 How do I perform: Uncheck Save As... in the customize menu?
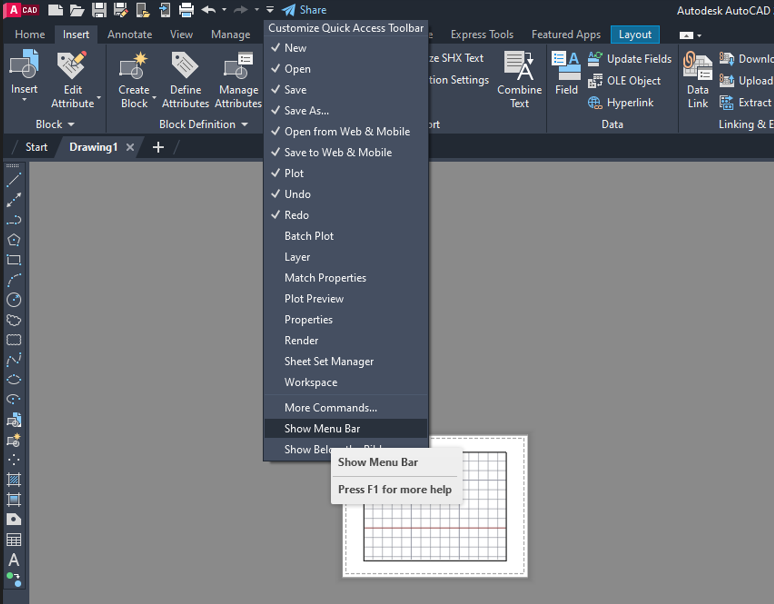[346, 111]
